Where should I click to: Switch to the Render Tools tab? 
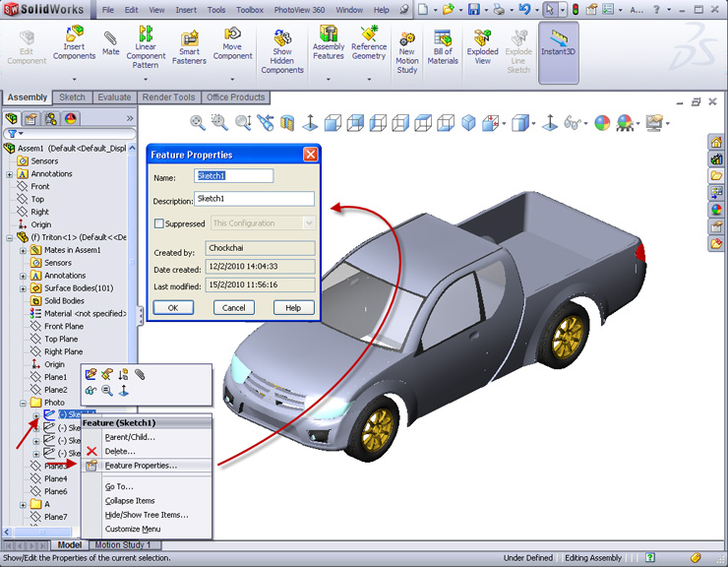pos(168,97)
